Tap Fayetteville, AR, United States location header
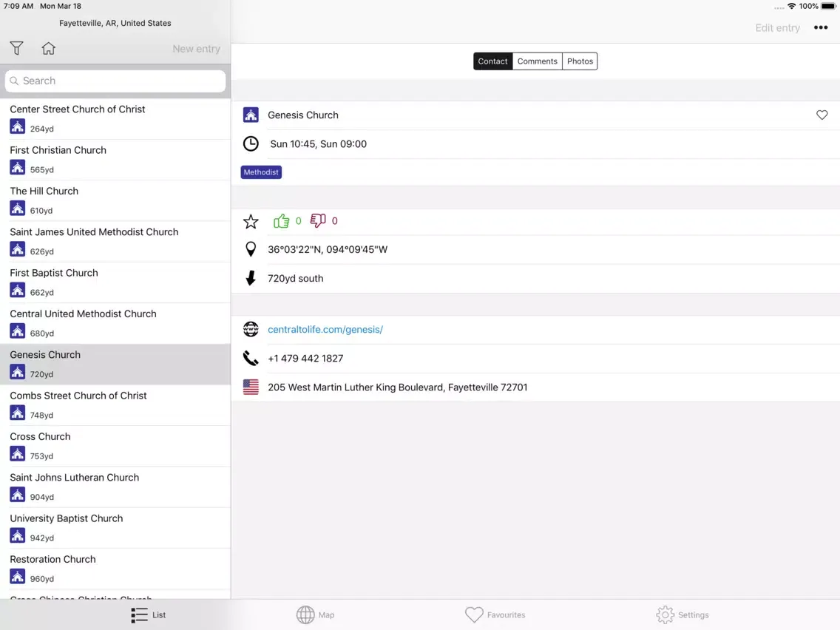The height and width of the screenshot is (630, 840). pos(115,23)
